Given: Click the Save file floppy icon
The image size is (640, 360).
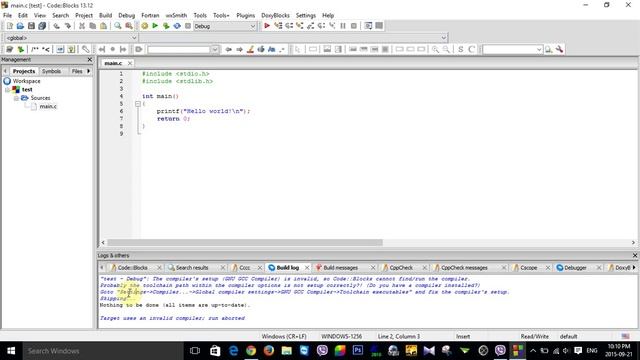Looking at the screenshot, I should [x=31, y=26].
